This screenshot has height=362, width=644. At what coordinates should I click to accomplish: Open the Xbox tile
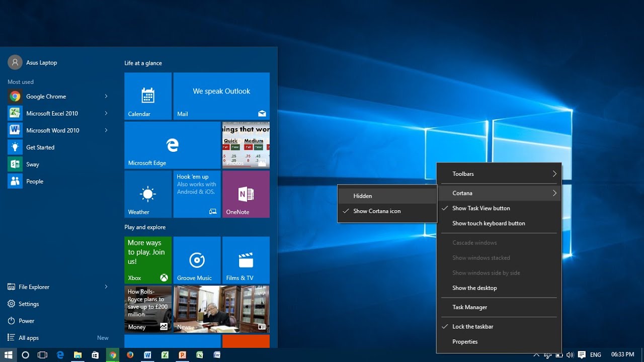pyautogui.click(x=148, y=260)
